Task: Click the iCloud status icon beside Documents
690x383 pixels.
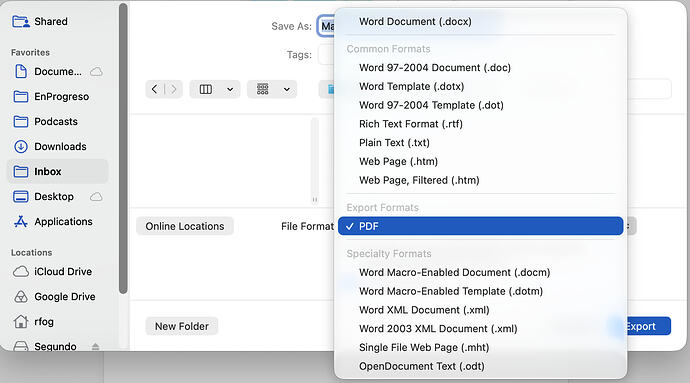Action: (96, 71)
